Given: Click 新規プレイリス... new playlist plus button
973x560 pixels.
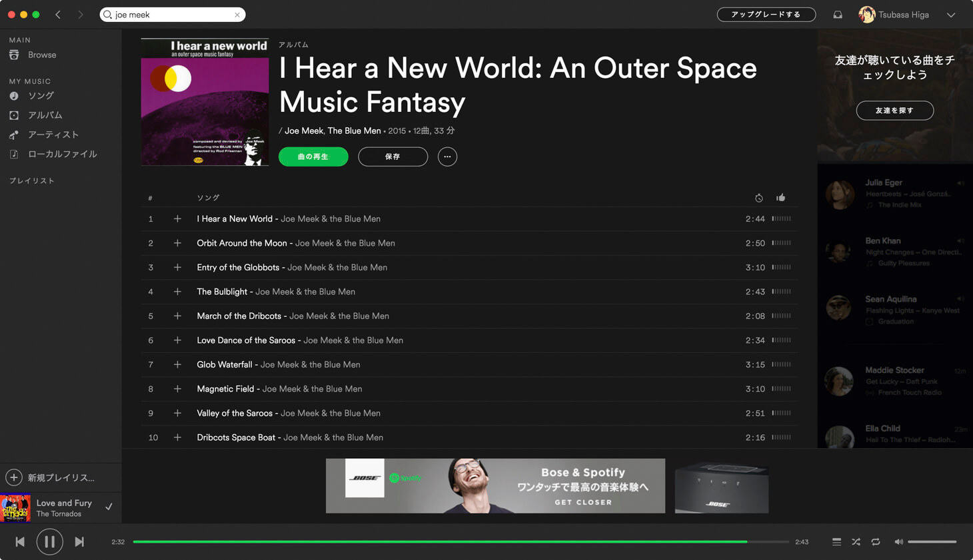Looking at the screenshot, I should pos(14,477).
